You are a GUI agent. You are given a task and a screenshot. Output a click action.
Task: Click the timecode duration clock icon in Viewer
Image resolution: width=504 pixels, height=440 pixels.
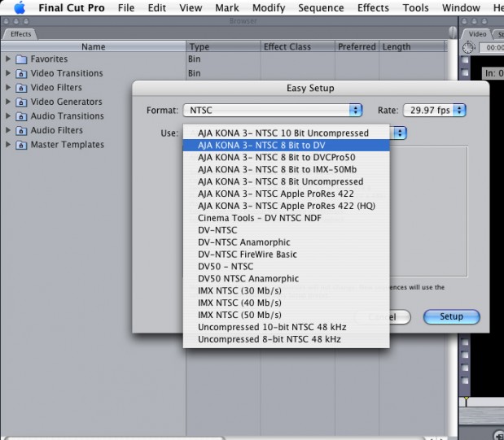[x=468, y=48]
